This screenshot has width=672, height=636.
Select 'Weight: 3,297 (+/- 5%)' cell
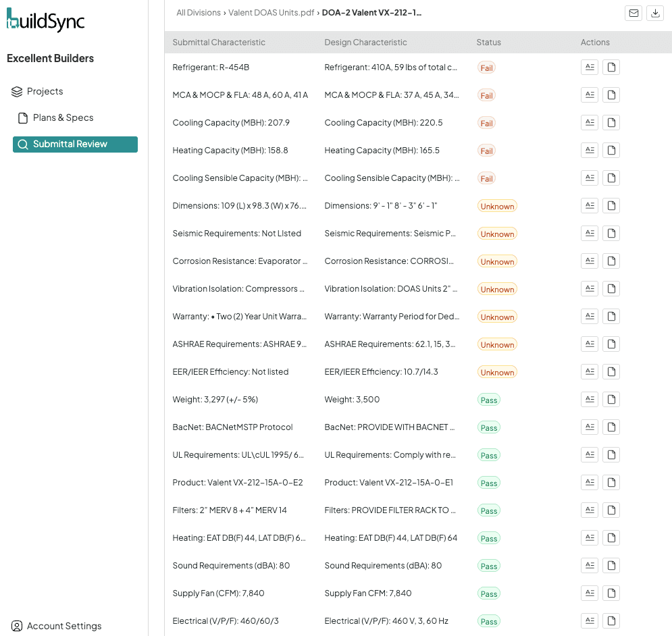(215, 400)
